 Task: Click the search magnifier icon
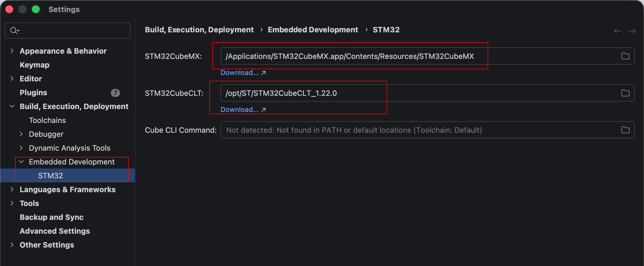[x=14, y=30]
